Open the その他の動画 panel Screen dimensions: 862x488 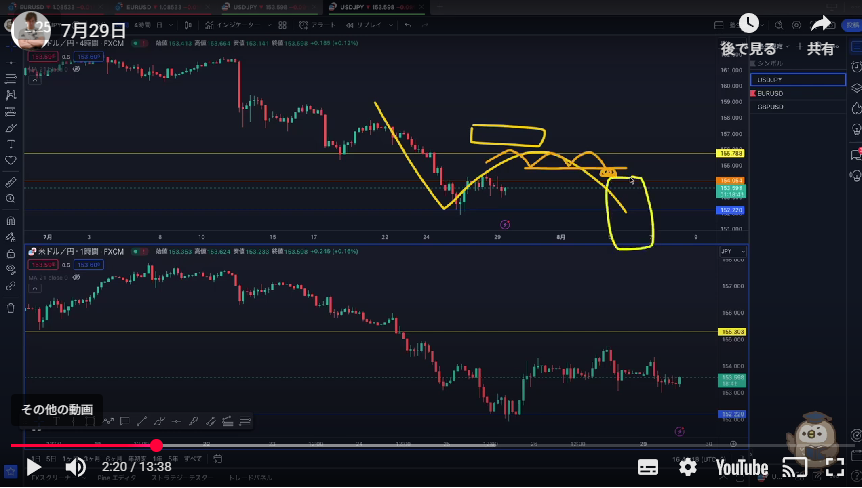57,409
